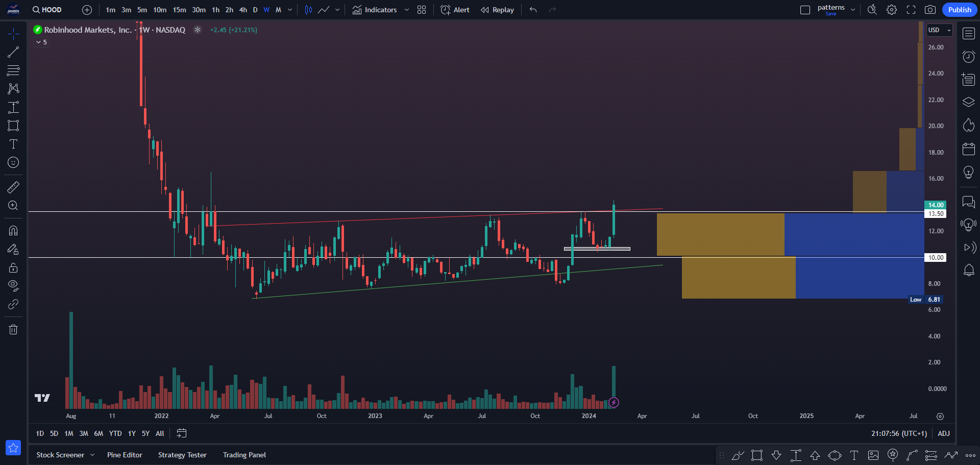Open the alerts clock panel

(969, 57)
